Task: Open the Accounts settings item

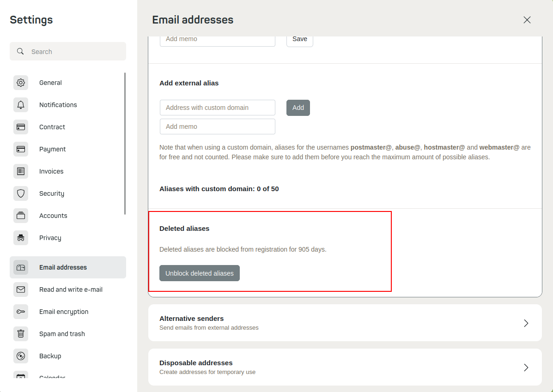Action: click(53, 216)
